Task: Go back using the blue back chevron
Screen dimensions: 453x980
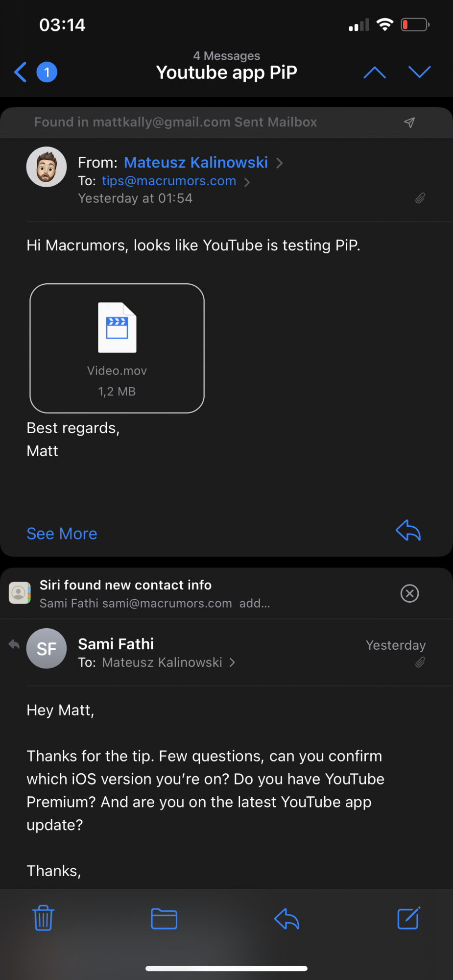Action: coord(21,72)
